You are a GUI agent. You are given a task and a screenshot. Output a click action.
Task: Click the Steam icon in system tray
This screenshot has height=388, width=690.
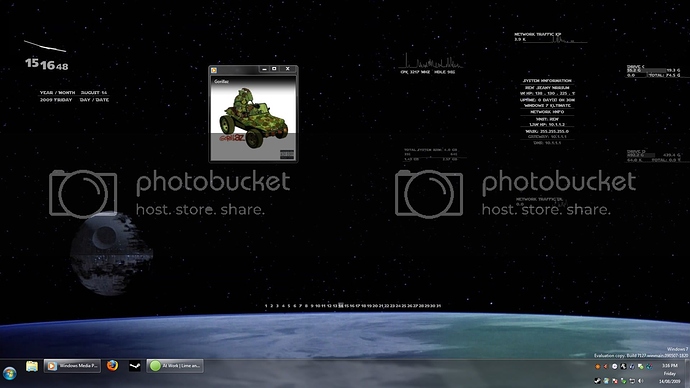tap(597, 381)
